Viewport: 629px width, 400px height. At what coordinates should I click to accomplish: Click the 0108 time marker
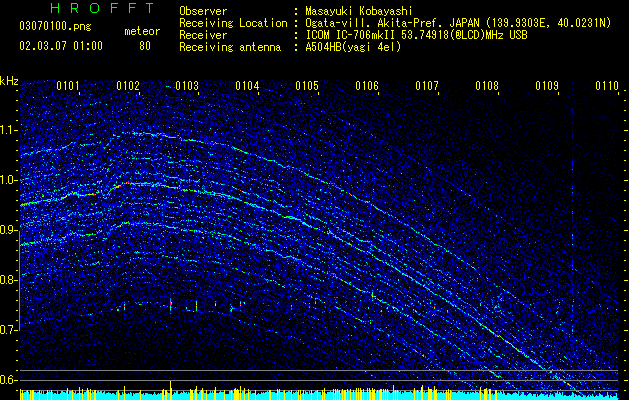(487, 86)
